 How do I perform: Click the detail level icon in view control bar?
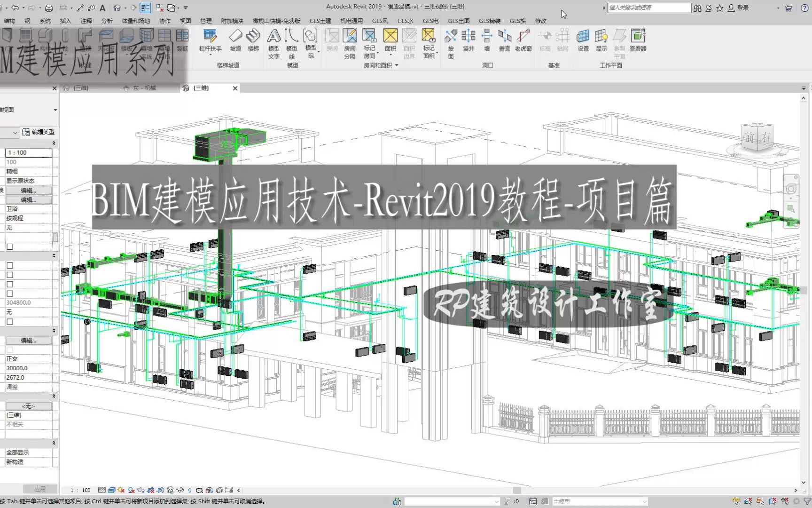click(x=102, y=490)
